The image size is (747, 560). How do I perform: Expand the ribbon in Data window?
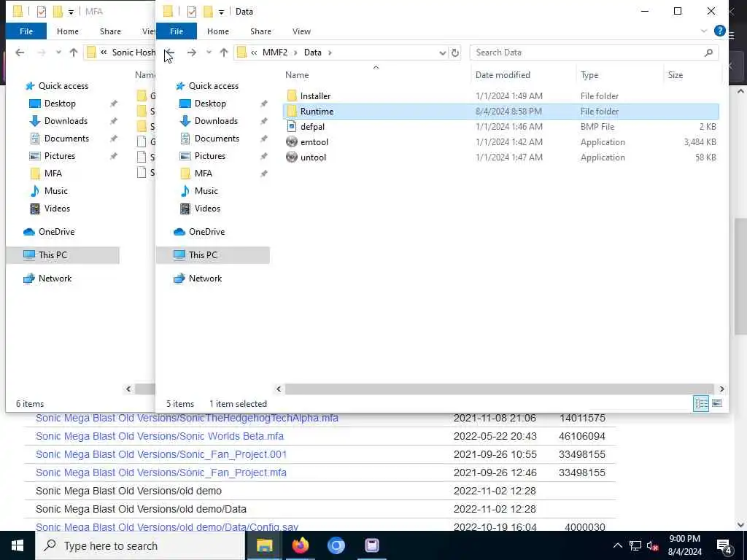704,31
